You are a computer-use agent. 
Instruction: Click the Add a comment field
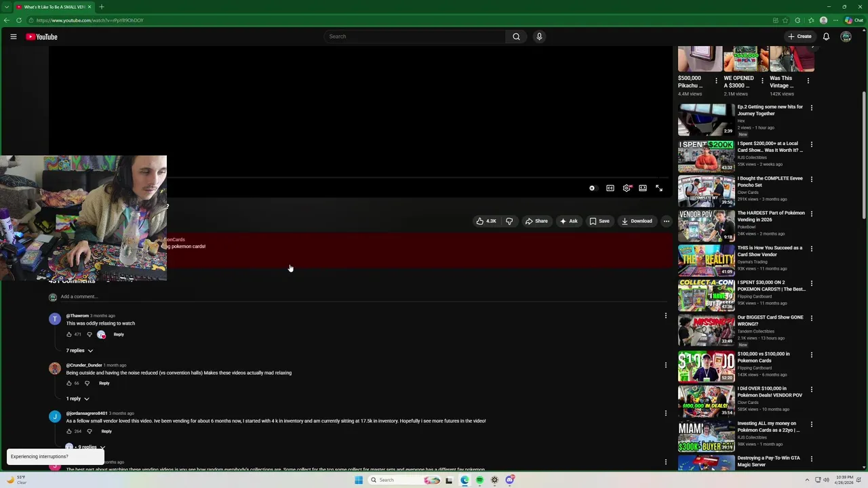(363, 296)
